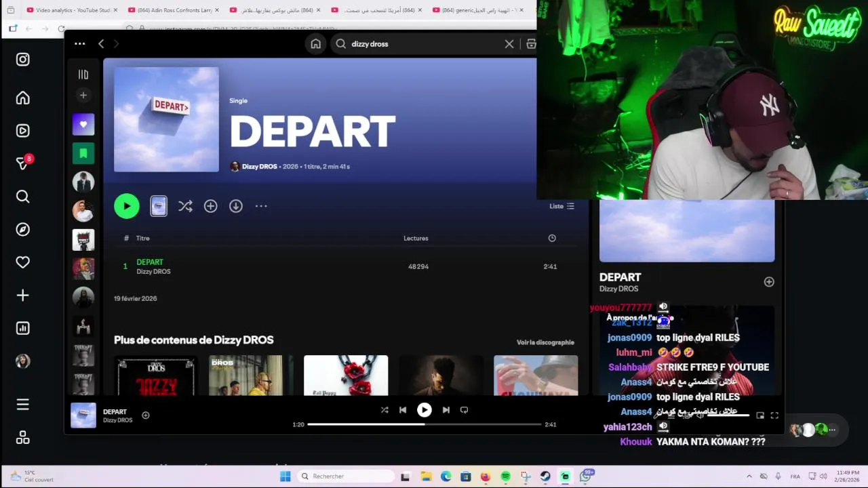Click Instagram create plus icon
The height and width of the screenshot is (488, 868).
(22, 296)
